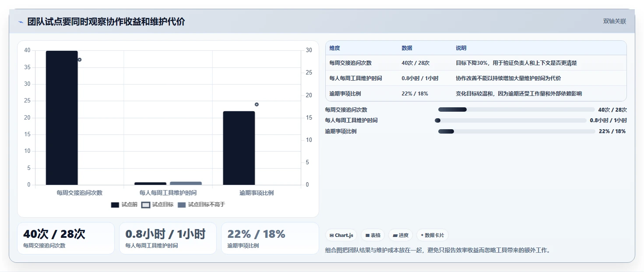The width and height of the screenshot is (644, 272).
Task: Click the progress value 0.8小时 / 1小时
Action: coord(608,120)
